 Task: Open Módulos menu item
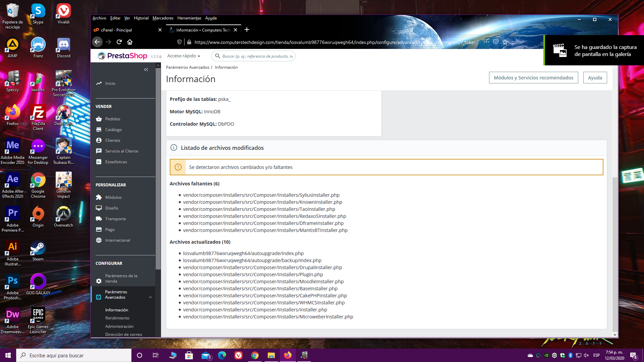(113, 197)
